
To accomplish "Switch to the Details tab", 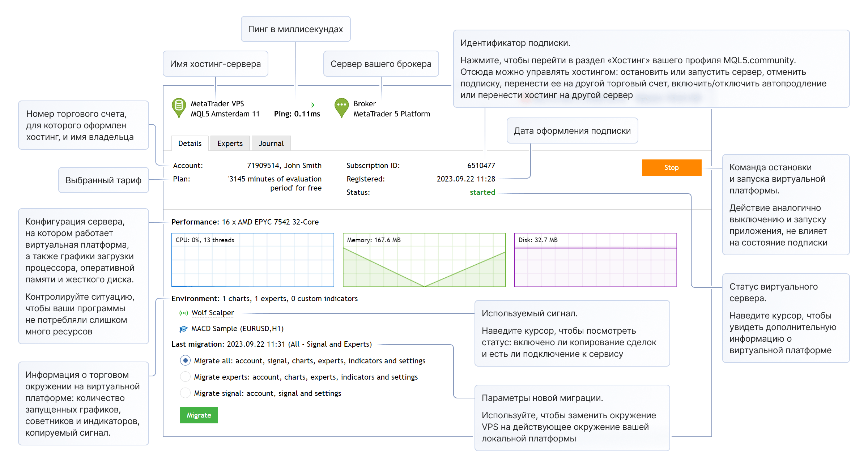I will (190, 144).
